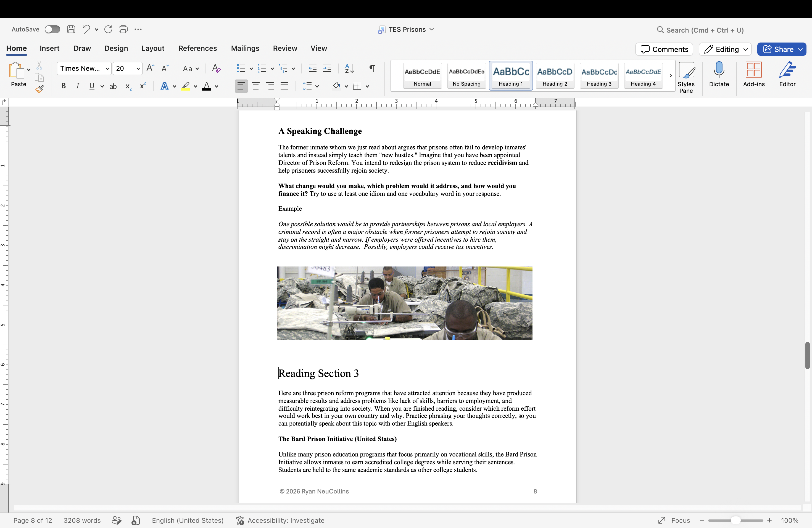Expand multilevel list options
Screen dimensions: 812x528
(x=293, y=68)
